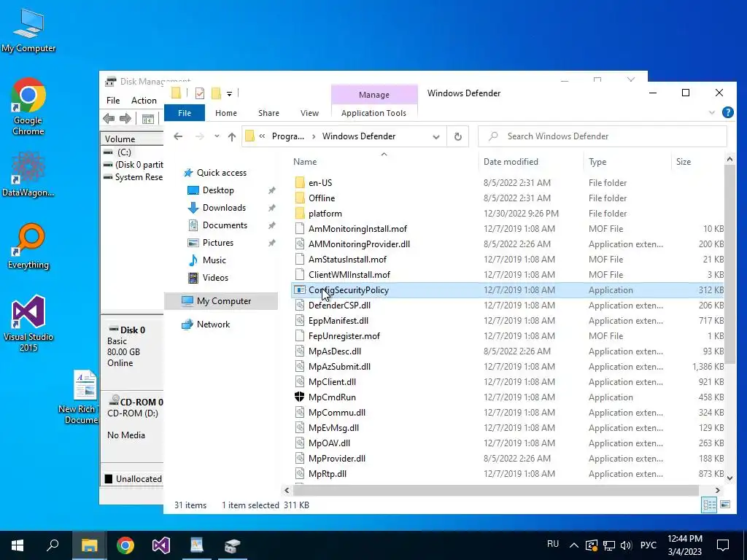747x560 pixels.
Task: Click the Properties quick access toolbar icon
Action: [200, 93]
